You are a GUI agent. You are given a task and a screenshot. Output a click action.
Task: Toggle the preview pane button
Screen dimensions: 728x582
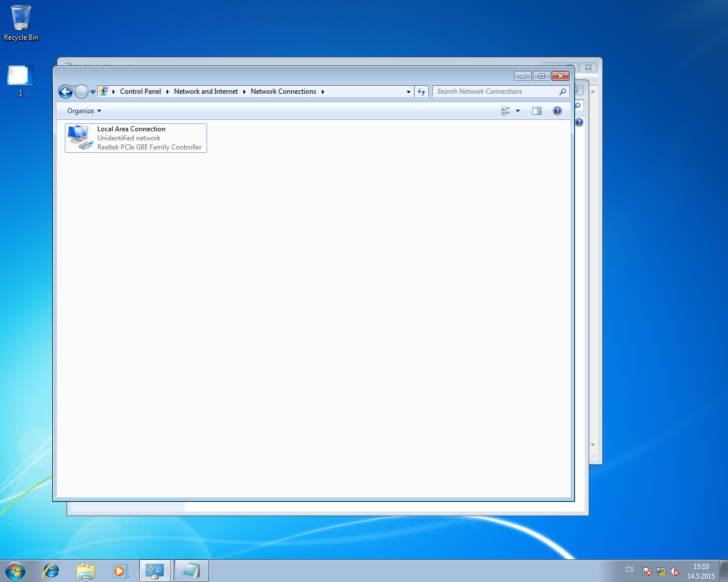(536, 111)
